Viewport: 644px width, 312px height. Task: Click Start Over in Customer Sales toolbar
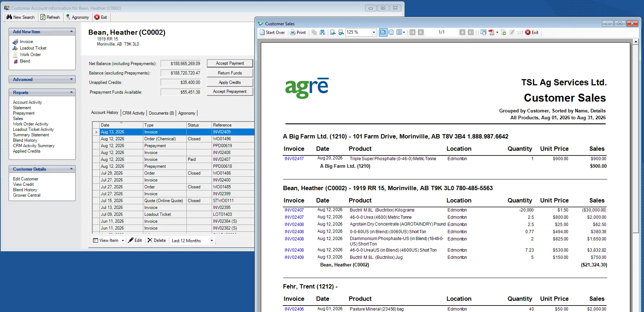(x=272, y=33)
